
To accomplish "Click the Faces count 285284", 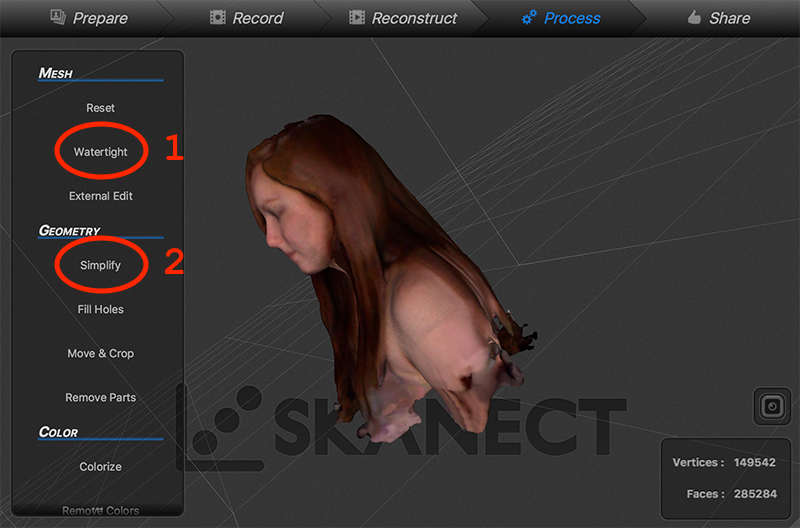I will [x=755, y=494].
